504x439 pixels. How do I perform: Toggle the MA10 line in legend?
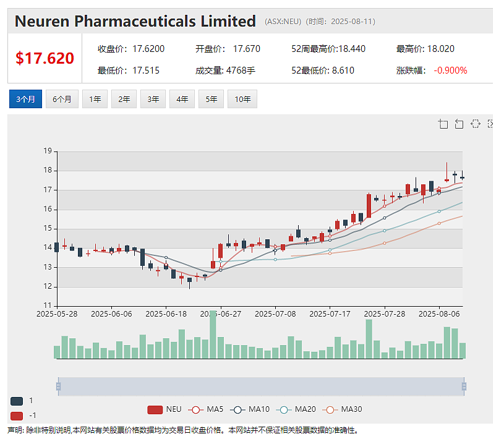pyautogui.click(x=250, y=409)
